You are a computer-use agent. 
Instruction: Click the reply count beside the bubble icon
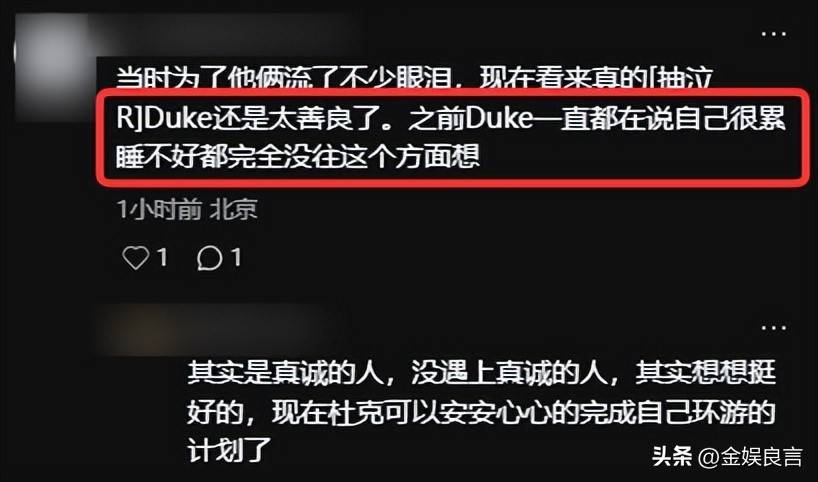click(236, 257)
